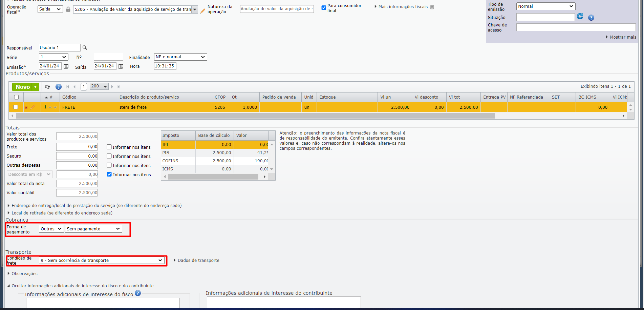The width and height of the screenshot is (644, 310).
Task: Check Informar nos itens for Outras despesas
Action: (109, 165)
